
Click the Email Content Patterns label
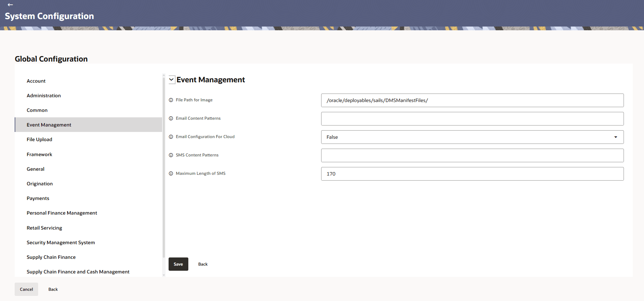[x=198, y=118]
